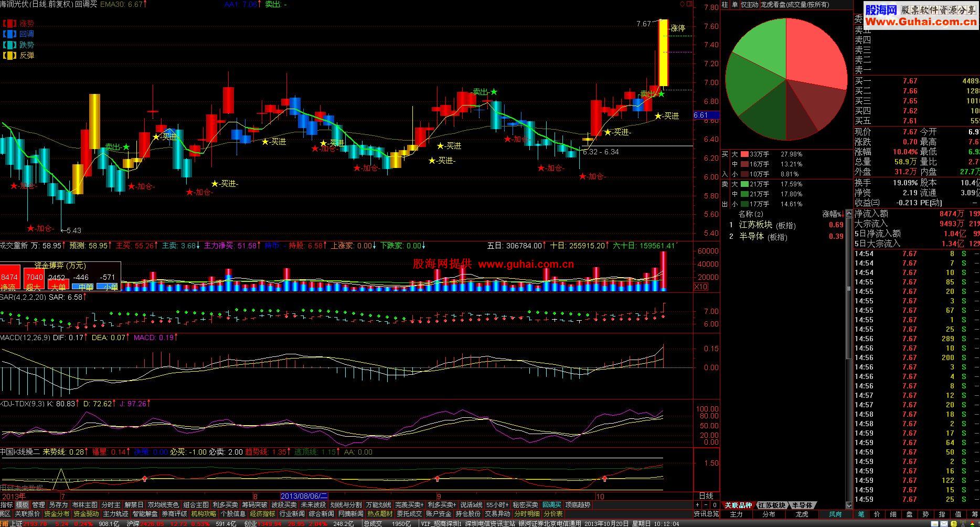Screen dimensions: 980x527
Task: Toggle the 仅主动 filter
Action: click(x=750, y=4)
